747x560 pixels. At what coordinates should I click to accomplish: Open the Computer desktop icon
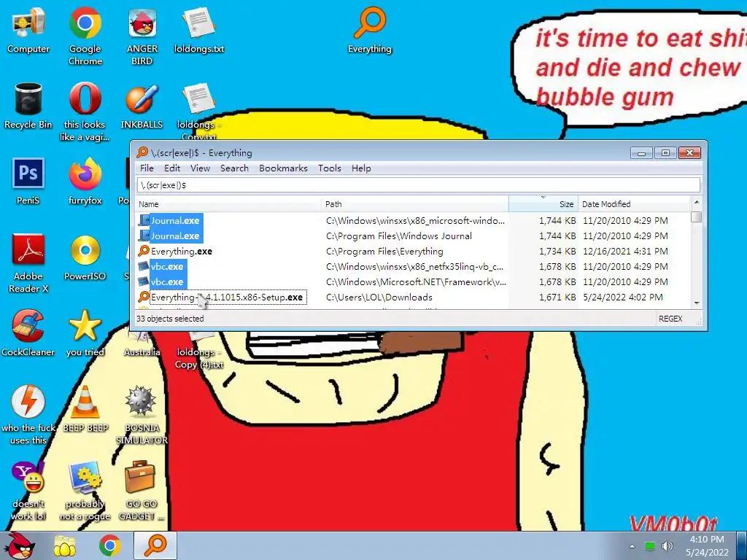(28, 31)
